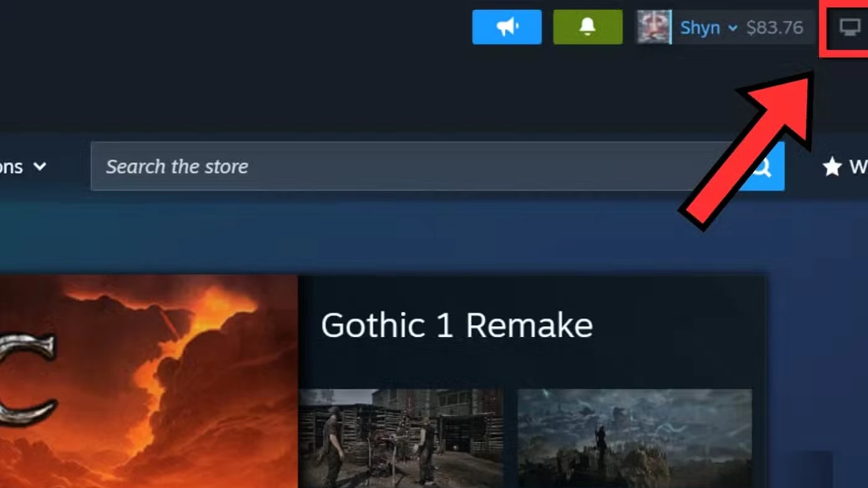Viewport: 868px width, 488px height.
Task: Open the Gothic 1 Remake lava artwork
Action: [x=149, y=381]
